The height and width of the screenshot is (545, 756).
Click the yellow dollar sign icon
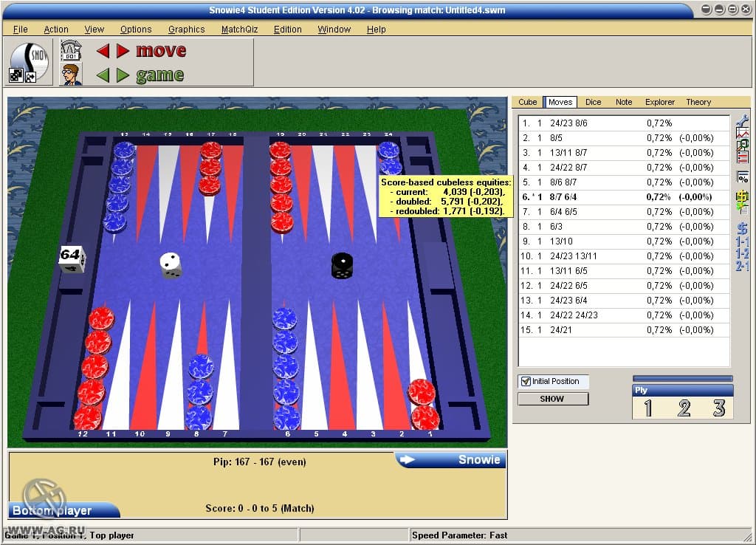pyautogui.click(x=743, y=196)
